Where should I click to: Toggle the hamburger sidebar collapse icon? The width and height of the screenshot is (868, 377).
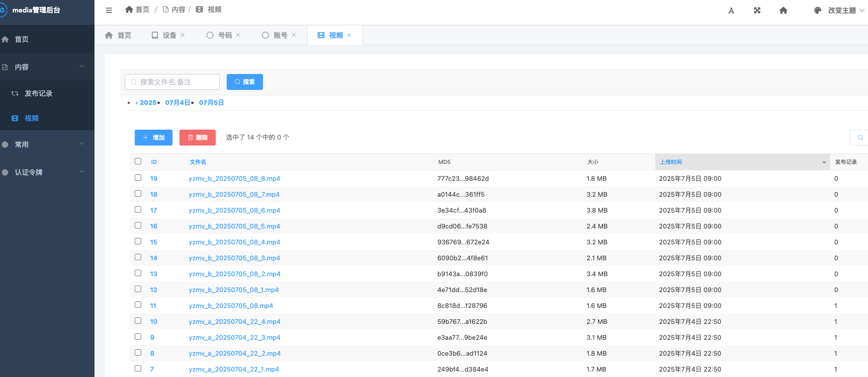[x=109, y=10]
